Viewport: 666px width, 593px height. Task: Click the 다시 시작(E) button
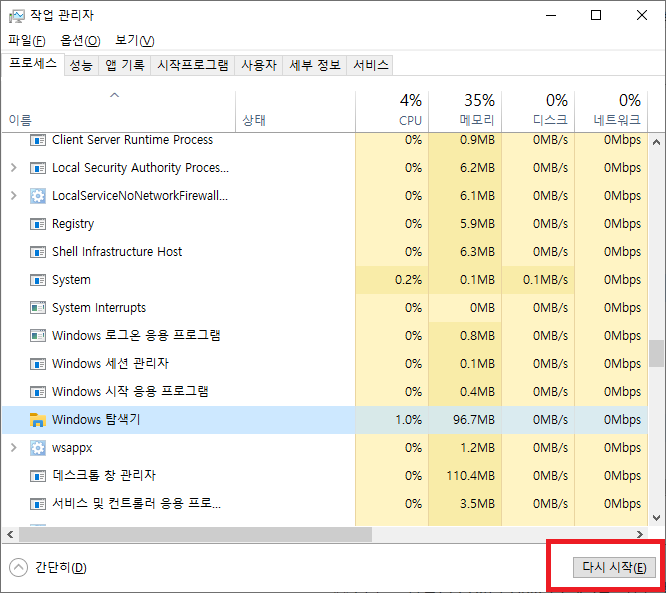[614, 568]
